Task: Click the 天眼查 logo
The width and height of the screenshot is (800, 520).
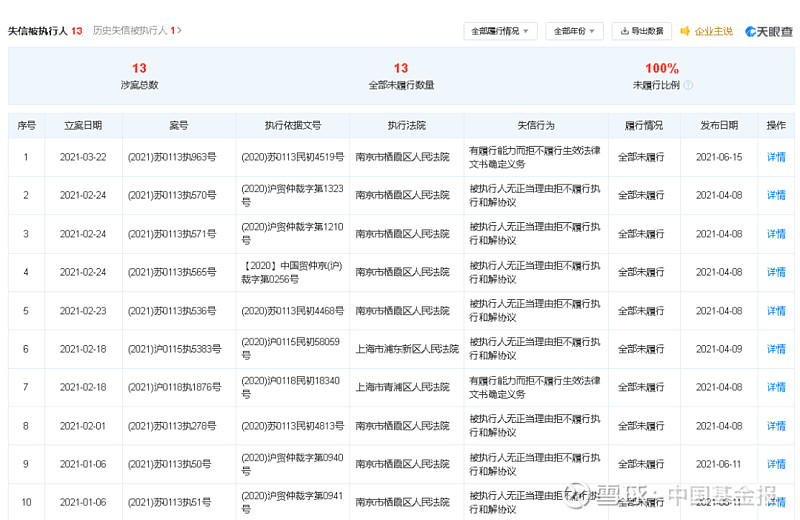Action: point(769,31)
